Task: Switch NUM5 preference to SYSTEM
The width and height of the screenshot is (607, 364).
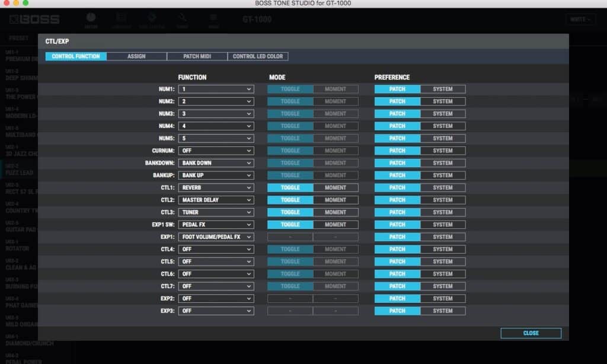Action: 443,138
